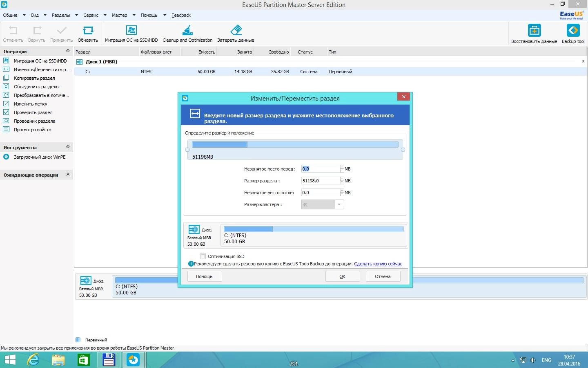
Task: Select Проверить раздел sidebar item
Action: 33,112
